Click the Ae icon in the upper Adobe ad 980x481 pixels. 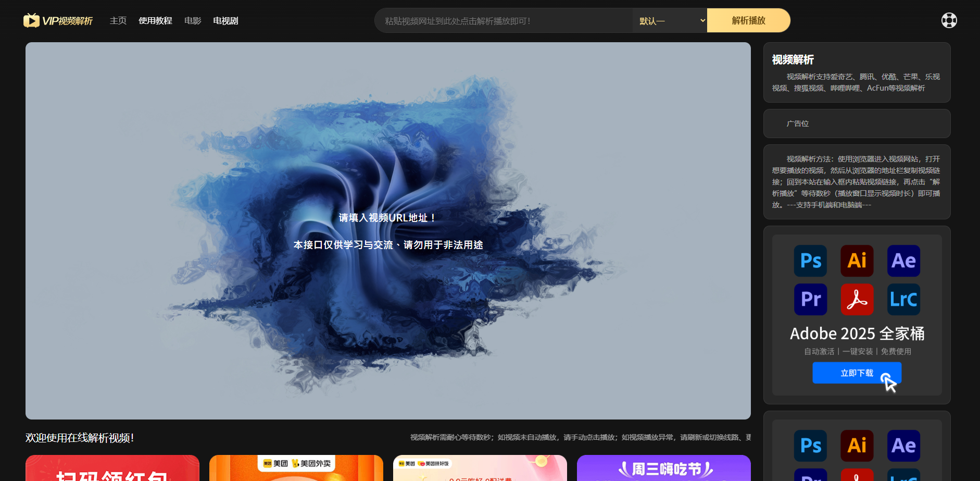tap(903, 261)
